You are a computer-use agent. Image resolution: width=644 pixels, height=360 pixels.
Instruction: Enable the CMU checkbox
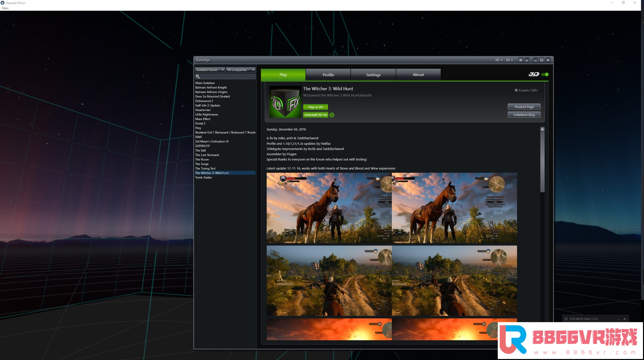pyautogui.click(x=516, y=90)
